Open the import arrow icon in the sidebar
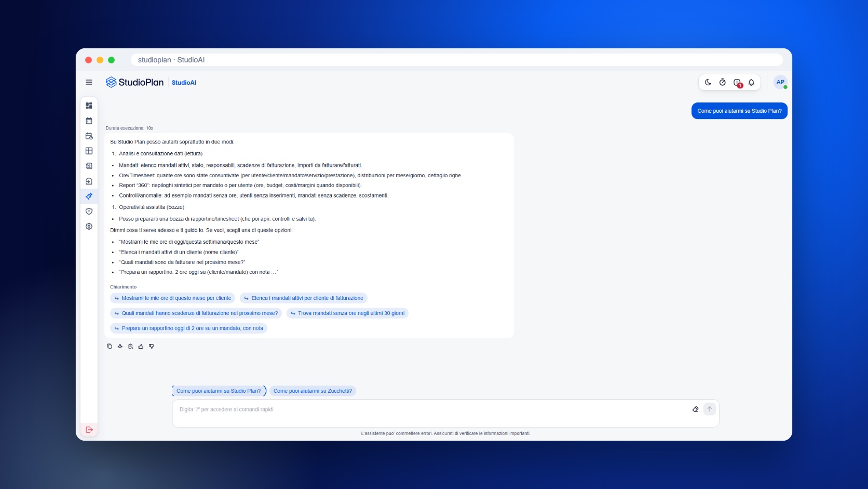This screenshot has width=868, height=489. tap(89, 181)
